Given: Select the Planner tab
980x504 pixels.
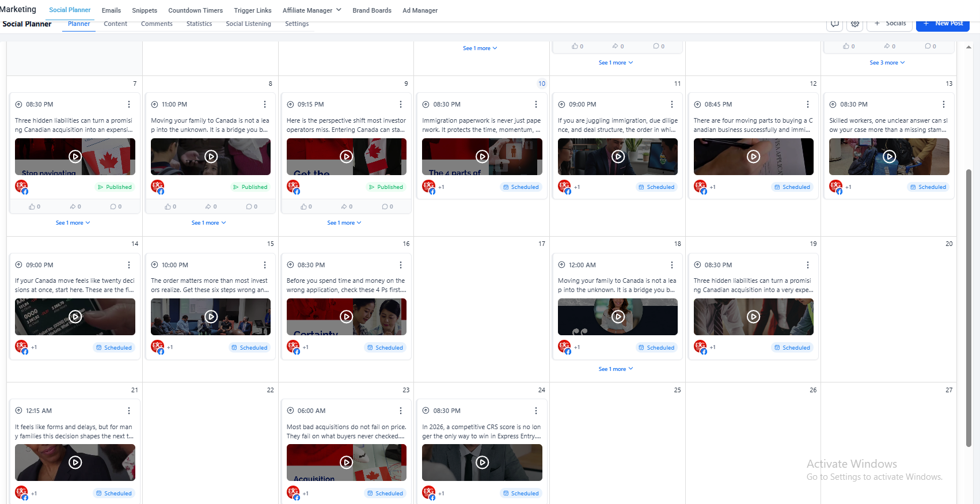Looking at the screenshot, I should (x=79, y=24).
